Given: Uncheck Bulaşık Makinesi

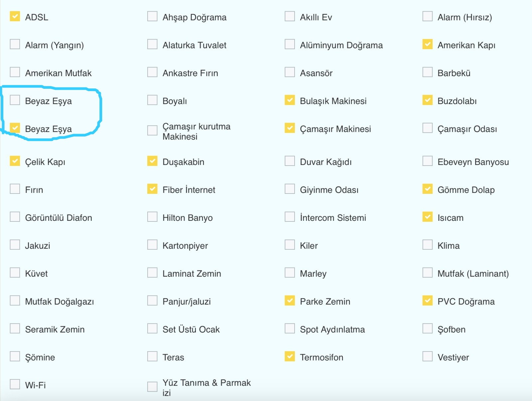Looking at the screenshot, I should coord(290,100).
